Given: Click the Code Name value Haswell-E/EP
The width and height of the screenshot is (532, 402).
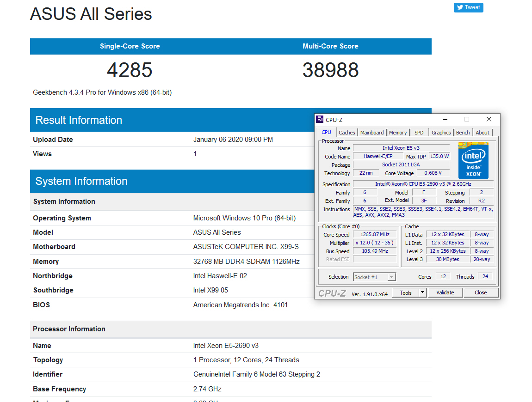Looking at the screenshot, I should [x=378, y=156].
